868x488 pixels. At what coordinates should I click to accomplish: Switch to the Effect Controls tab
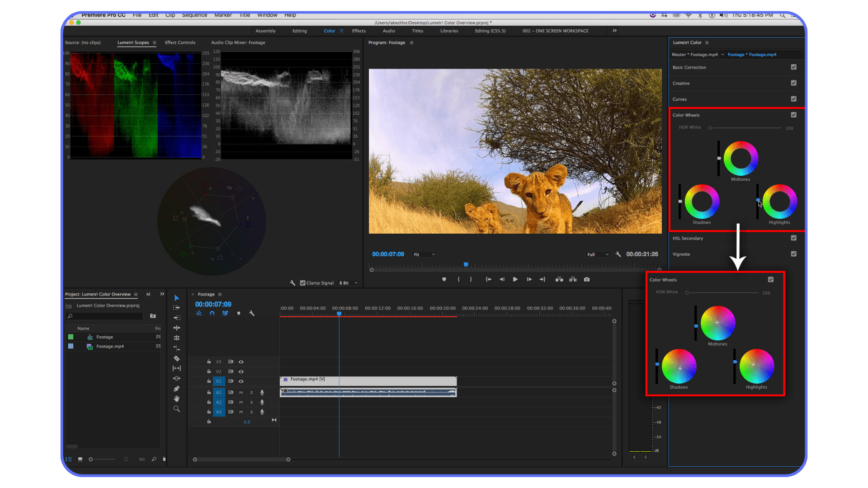(x=179, y=42)
